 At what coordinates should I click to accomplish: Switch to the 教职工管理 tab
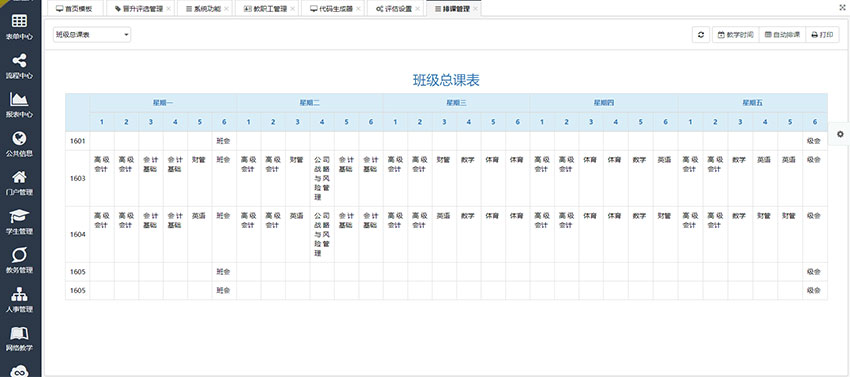(x=267, y=9)
